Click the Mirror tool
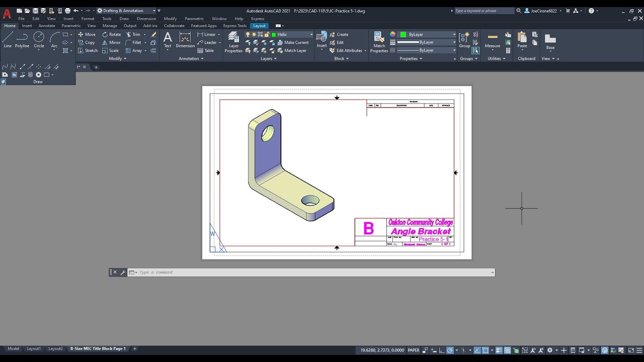This screenshot has width=644, height=362. point(112,43)
